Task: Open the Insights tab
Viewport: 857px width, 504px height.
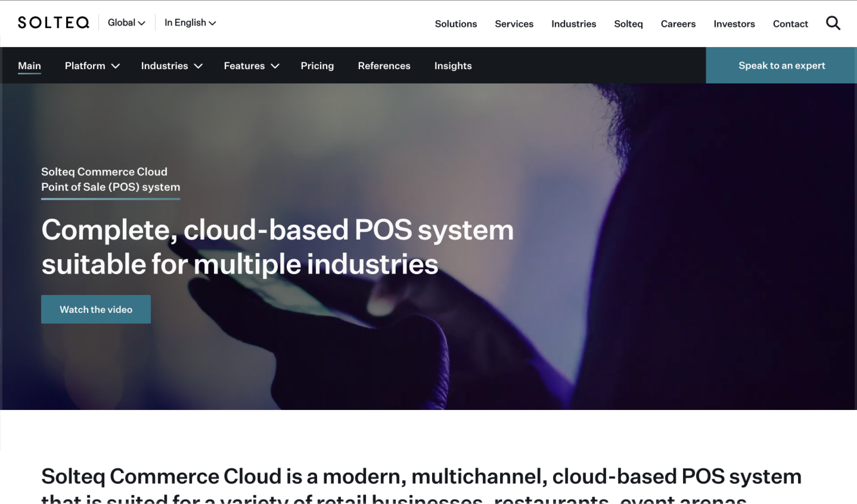Action: [453, 66]
